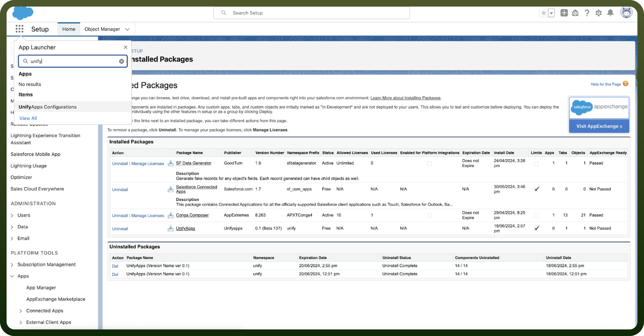The image size is (644, 336).
Task: Open Lightning Usage in sidebar
Action: [28, 166]
